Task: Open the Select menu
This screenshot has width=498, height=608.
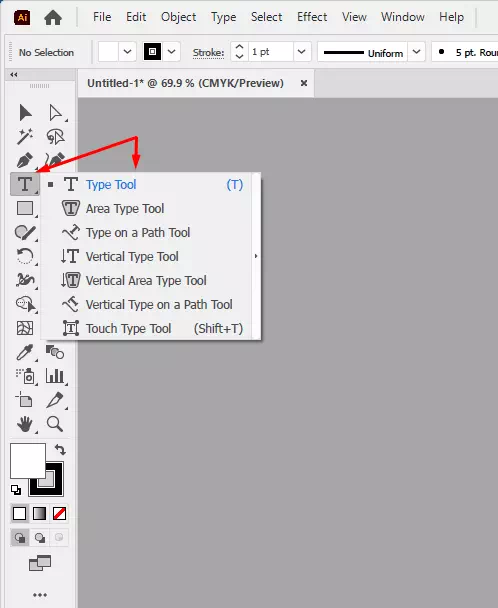Action: coord(266,17)
